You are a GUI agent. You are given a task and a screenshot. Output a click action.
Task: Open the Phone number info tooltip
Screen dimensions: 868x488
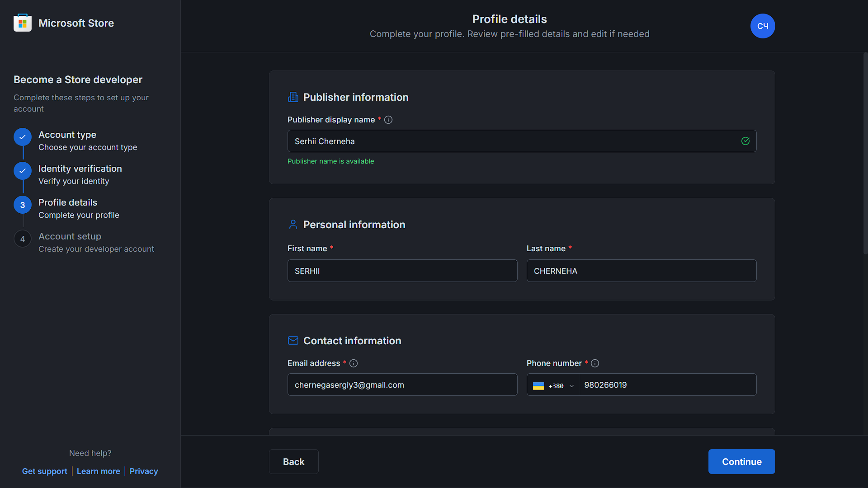[595, 363]
